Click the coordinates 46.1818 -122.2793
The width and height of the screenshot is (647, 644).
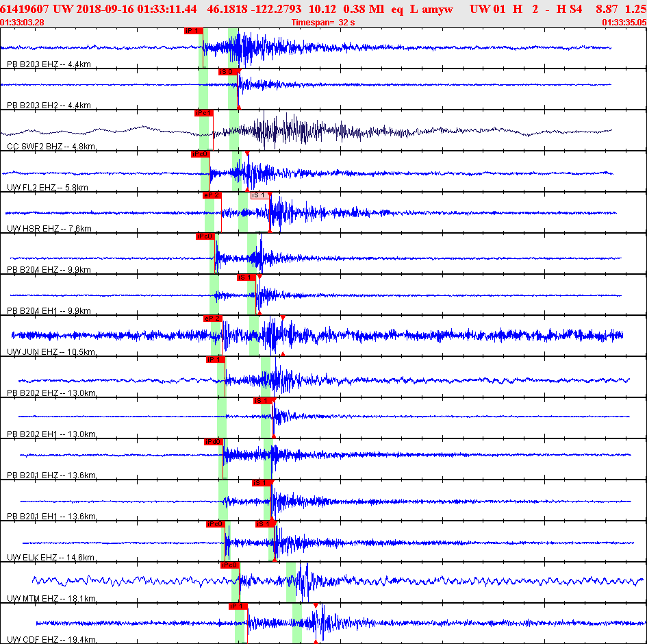click(x=254, y=9)
